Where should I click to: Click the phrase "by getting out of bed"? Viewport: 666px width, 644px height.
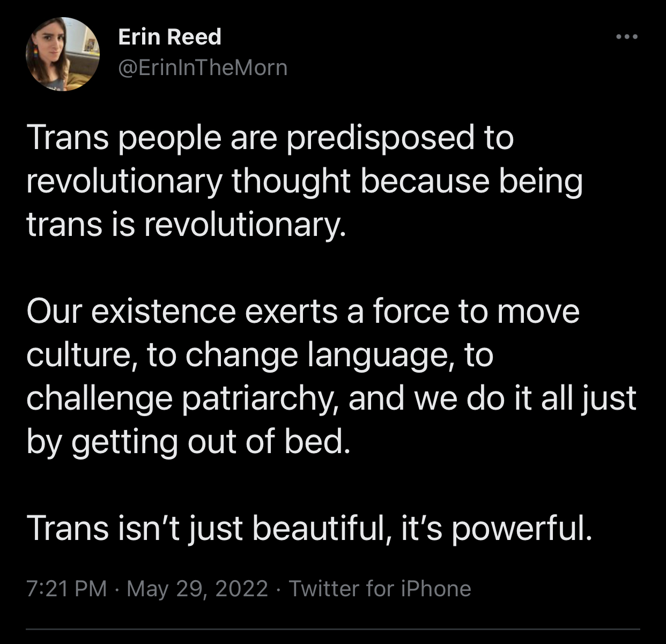[188, 441]
